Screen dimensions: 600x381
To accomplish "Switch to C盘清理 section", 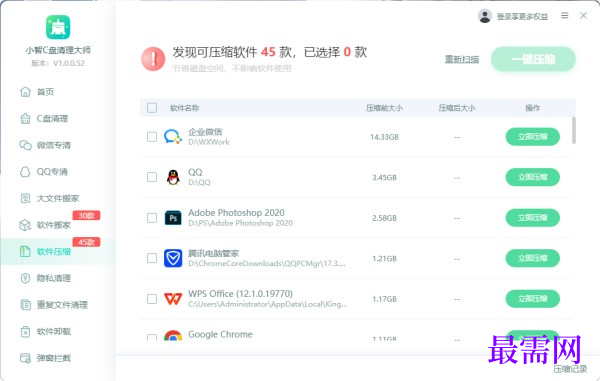I will click(52, 119).
